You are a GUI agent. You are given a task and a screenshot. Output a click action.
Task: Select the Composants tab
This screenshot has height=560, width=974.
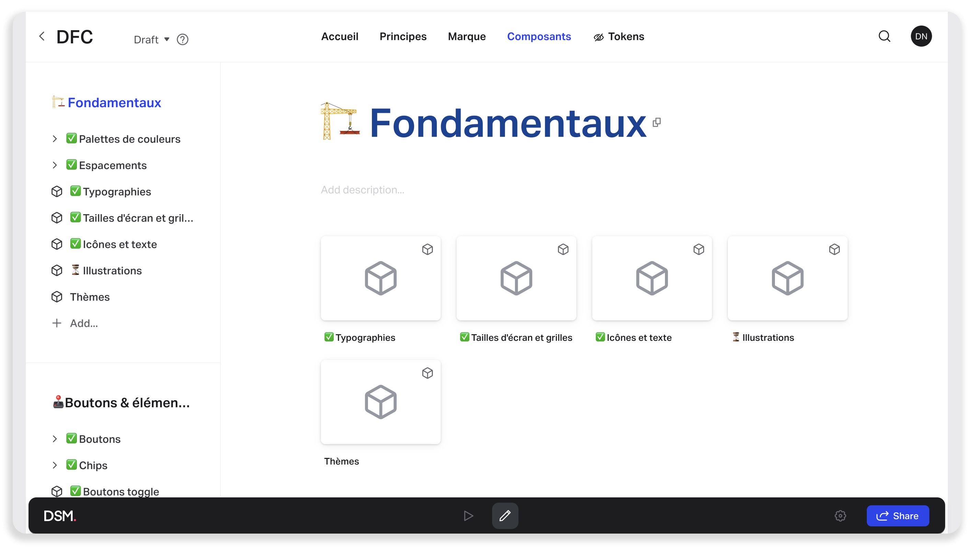click(x=539, y=36)
